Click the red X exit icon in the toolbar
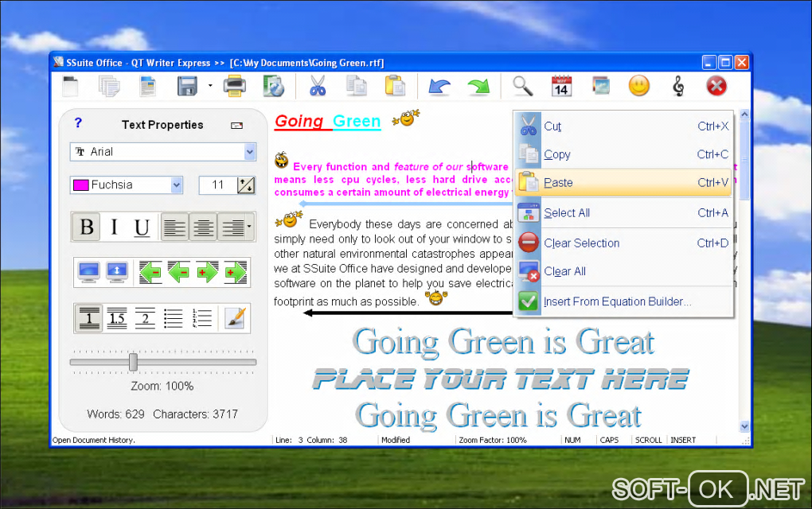 click(716, 87)
